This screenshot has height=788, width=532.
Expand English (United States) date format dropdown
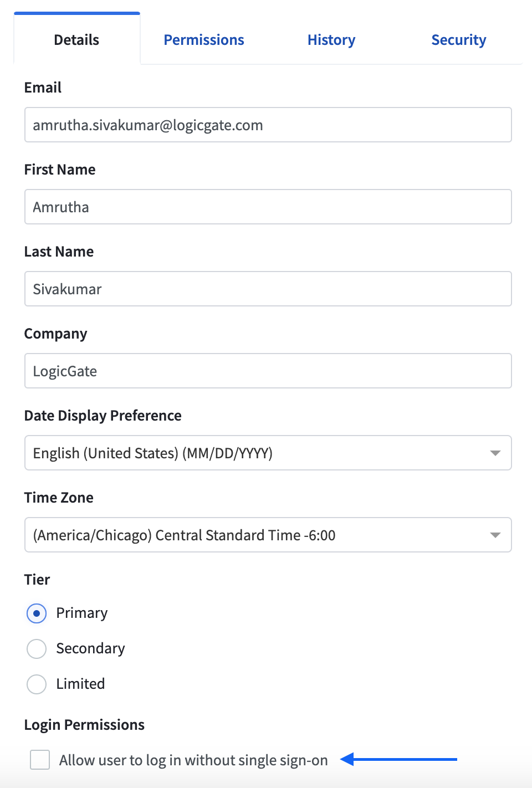pos(268,453)
